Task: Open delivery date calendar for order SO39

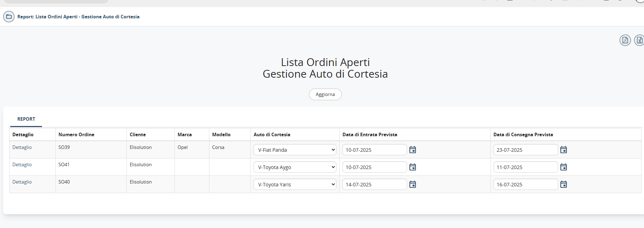Action: coord(563,150)
